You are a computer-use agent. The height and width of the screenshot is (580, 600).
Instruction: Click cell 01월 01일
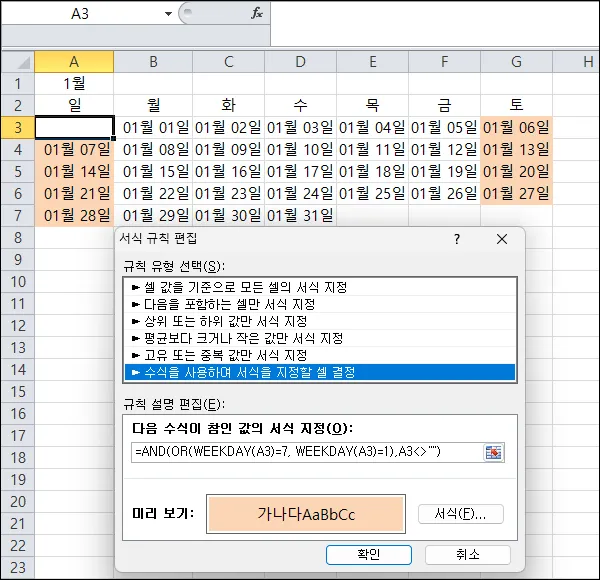pos(153,127)
